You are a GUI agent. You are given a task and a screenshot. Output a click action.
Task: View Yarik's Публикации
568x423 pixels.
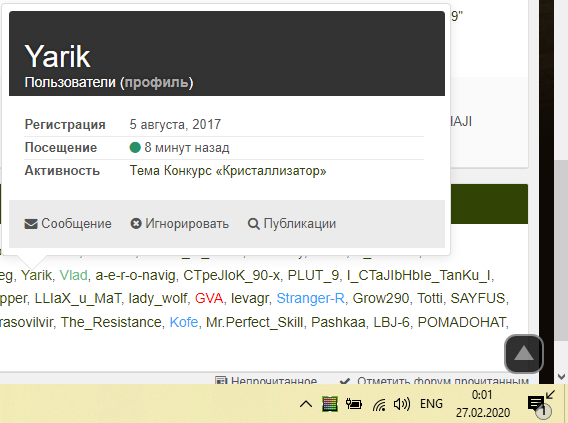(x=292, y=224)
